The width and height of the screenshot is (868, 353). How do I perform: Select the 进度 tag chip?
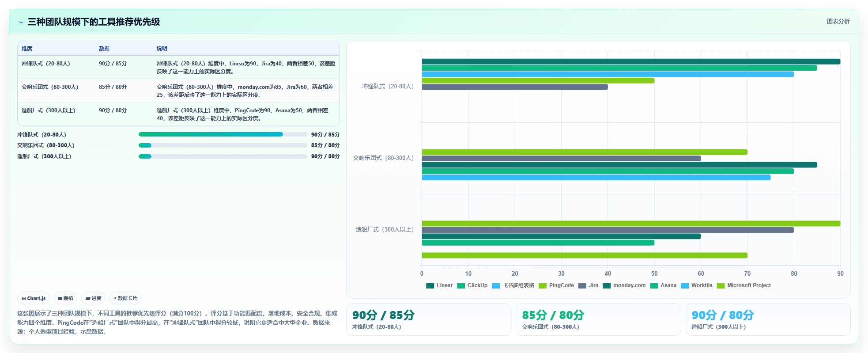click(x=93, y=298)
